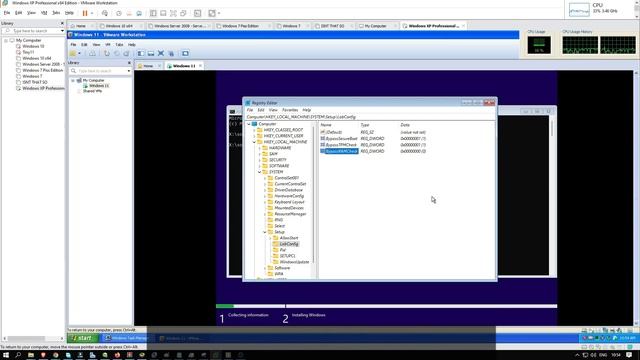Click the XP start button
640x360 pixels.
click(82, 338)
